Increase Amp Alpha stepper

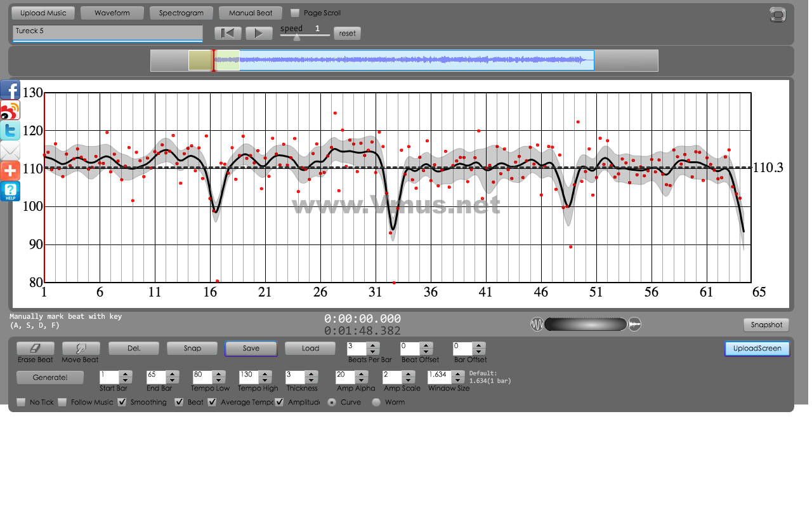(363, 374)
